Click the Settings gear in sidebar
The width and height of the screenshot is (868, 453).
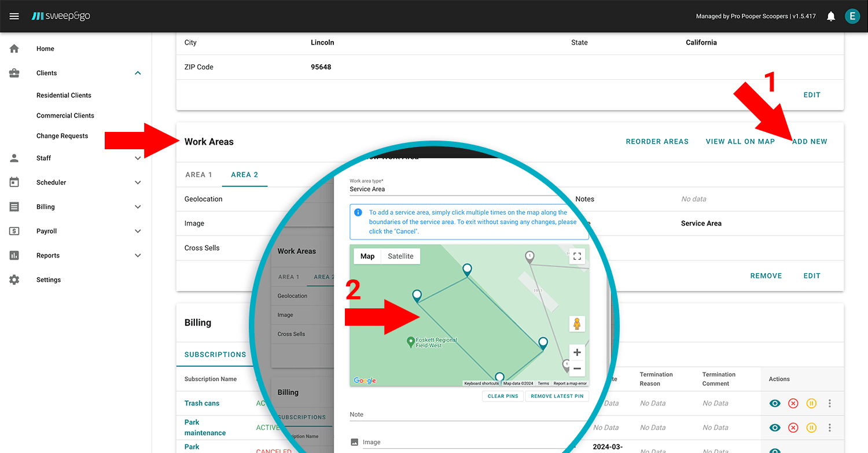point(14,279)
